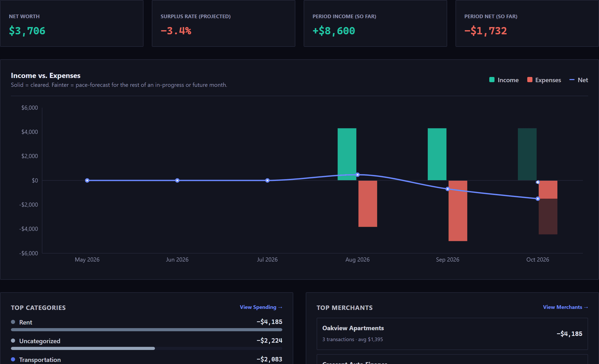Click the Sep 2026 net line point
599x364 pixels.
coord(447,189)
